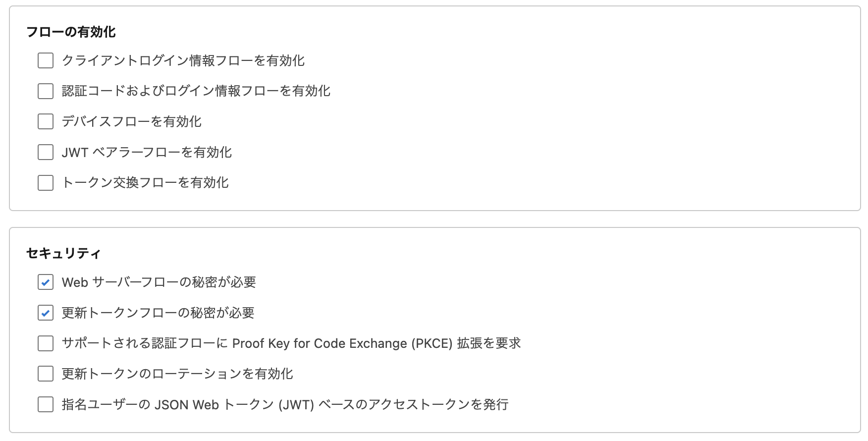Check the JWT ベアラーフロー checkbox

pyautogui.click(x=46, y=152)
